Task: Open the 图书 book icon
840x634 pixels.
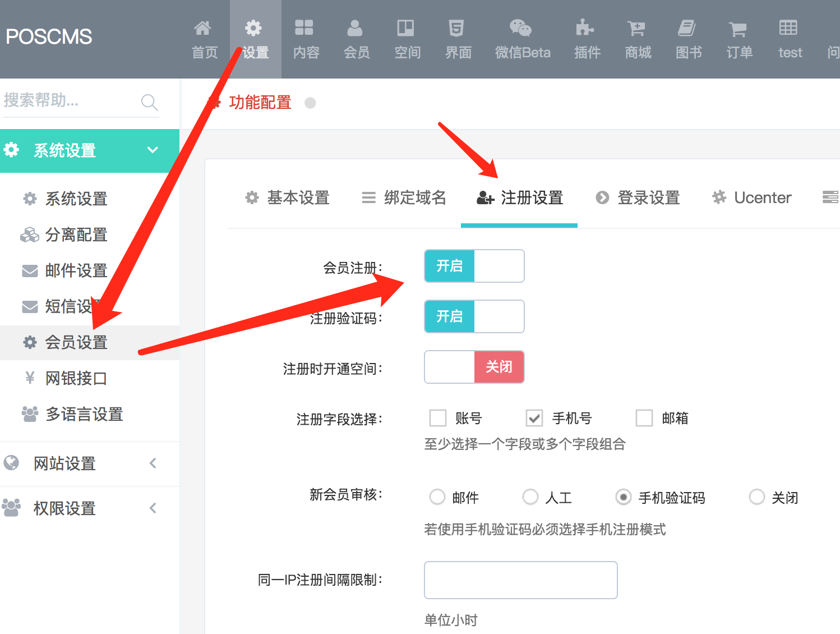Action: pos(686,27)
